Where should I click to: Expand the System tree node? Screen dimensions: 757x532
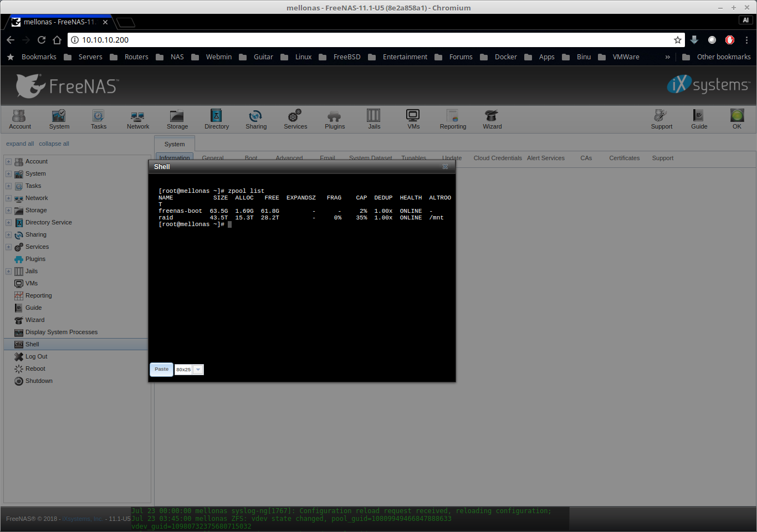[8, 174]
